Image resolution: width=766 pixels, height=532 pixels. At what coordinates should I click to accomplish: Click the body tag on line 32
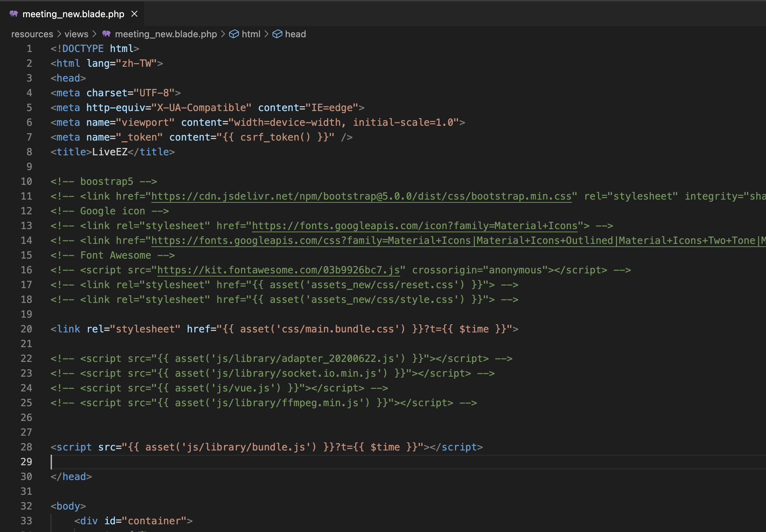[68, 506]
